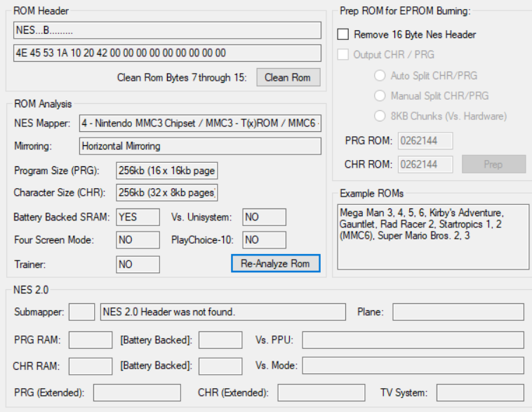This screenshot has width=532, height=412.
Task: Click the 'Clean Rom Bytes 7 through 15:' label
Action: (182, 78)
